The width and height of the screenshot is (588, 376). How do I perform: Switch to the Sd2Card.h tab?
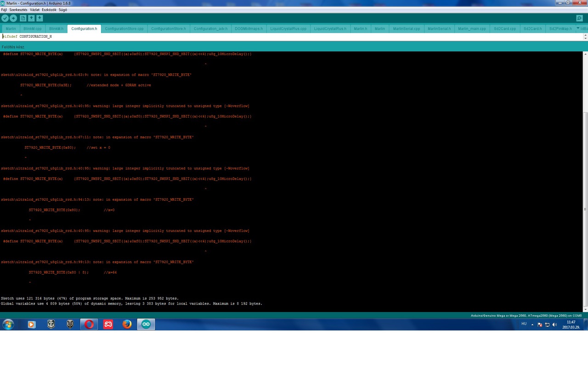coord(533,28)
